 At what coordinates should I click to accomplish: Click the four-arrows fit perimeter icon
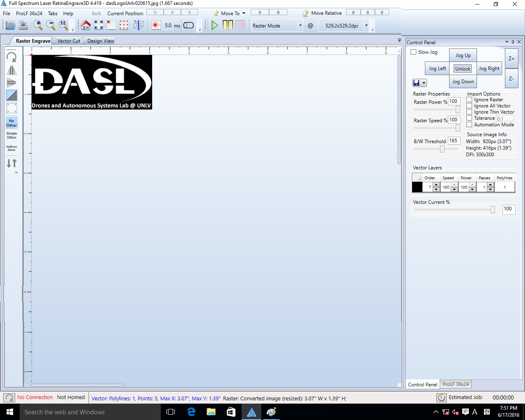click(98, 25)
